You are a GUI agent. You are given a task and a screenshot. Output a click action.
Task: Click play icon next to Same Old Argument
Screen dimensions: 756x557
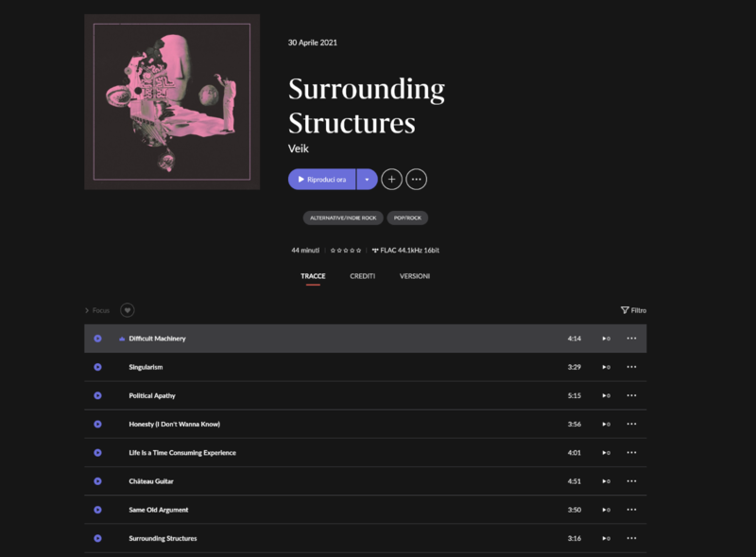pos(97,510)
